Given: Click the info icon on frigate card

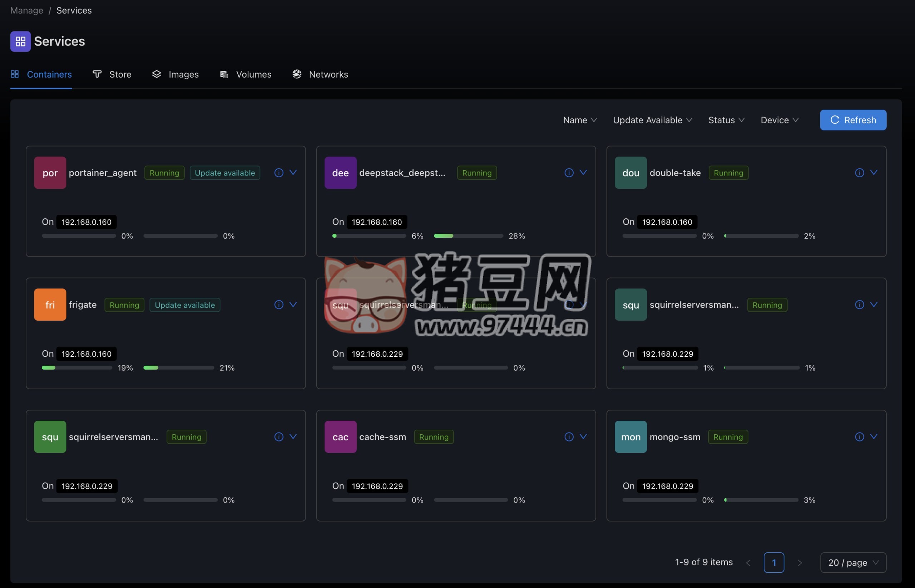Looking at the screenshot, I should [279, 305].
